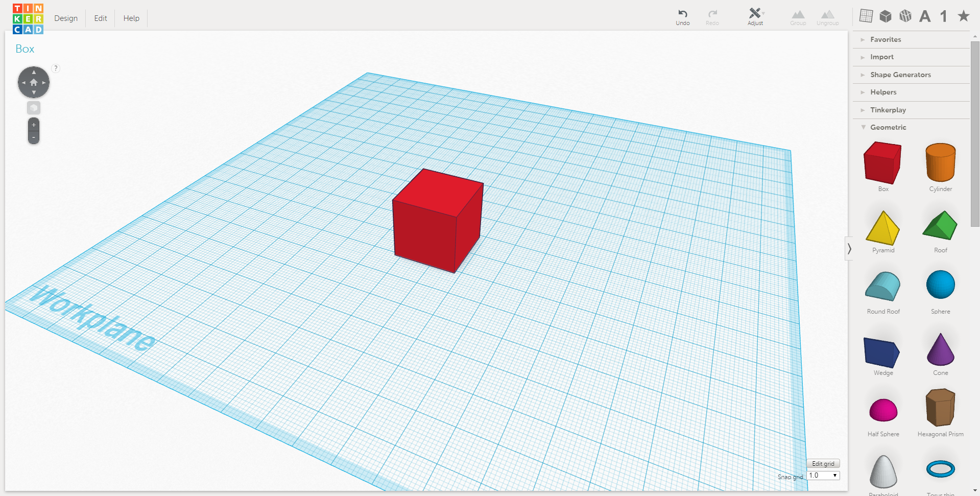
Task: Select the Cylinder shape
Action: point(940,163)
